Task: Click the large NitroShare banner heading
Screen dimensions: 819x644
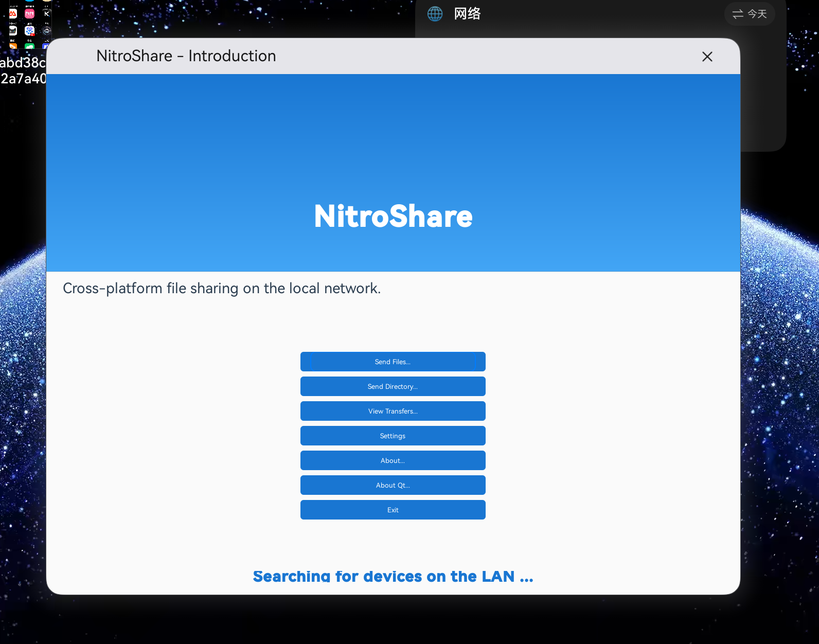Action: click(393, 216)
